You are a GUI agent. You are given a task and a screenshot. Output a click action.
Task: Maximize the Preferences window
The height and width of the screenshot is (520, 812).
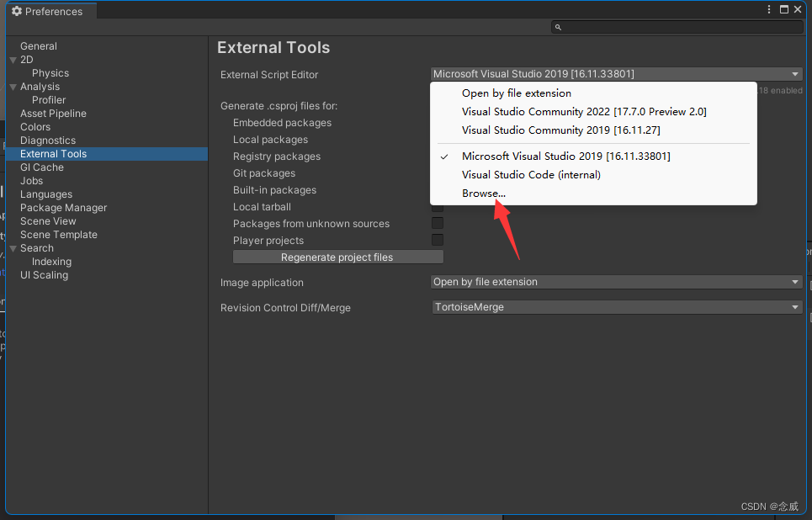click(x=784, y=10)
